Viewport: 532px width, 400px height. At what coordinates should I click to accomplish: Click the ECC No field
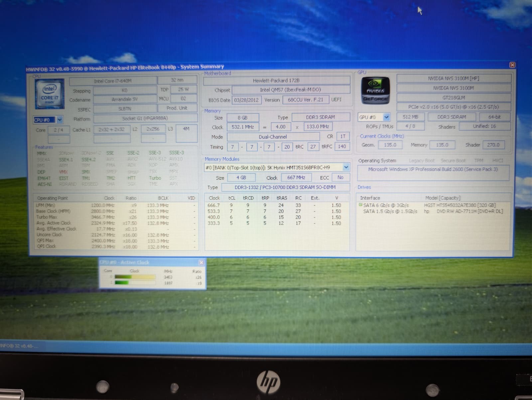click(x=341, y=177)
